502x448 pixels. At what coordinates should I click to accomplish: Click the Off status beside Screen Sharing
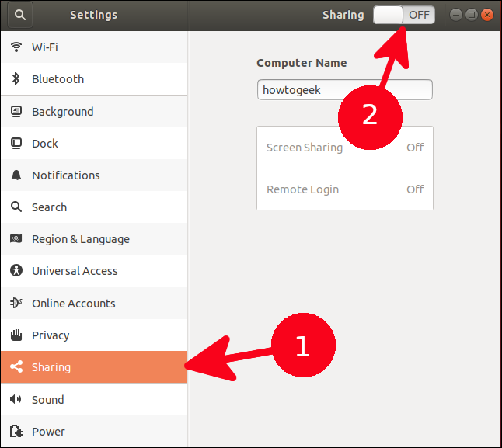point(415,147)
